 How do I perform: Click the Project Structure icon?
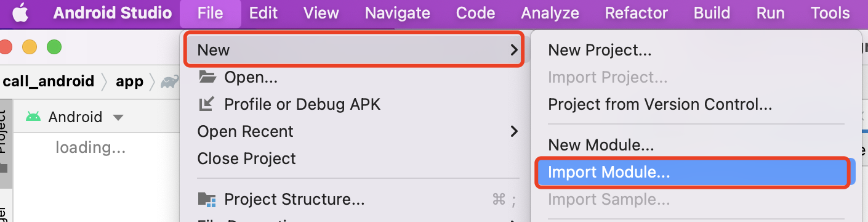(207, 199)
